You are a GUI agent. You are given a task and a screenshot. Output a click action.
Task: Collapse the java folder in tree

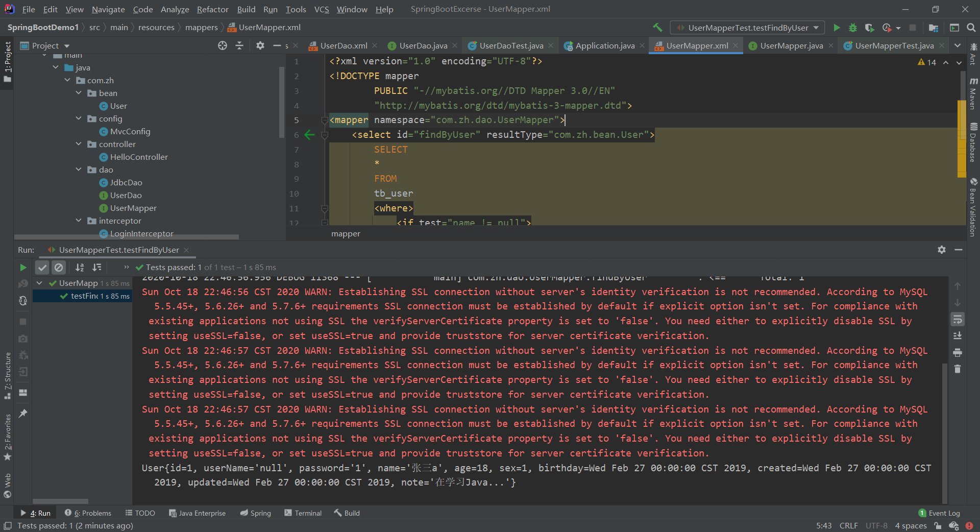(56, 67)
